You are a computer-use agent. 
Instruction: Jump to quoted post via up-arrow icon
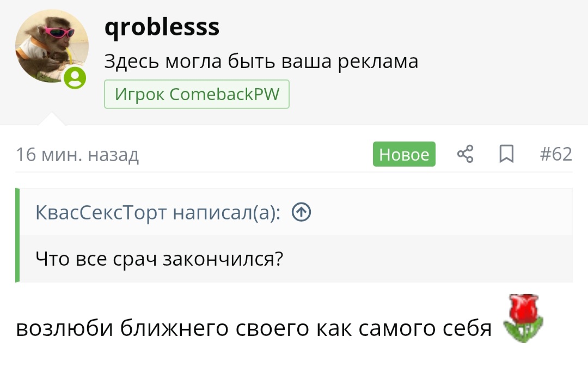tap(302, 212)
